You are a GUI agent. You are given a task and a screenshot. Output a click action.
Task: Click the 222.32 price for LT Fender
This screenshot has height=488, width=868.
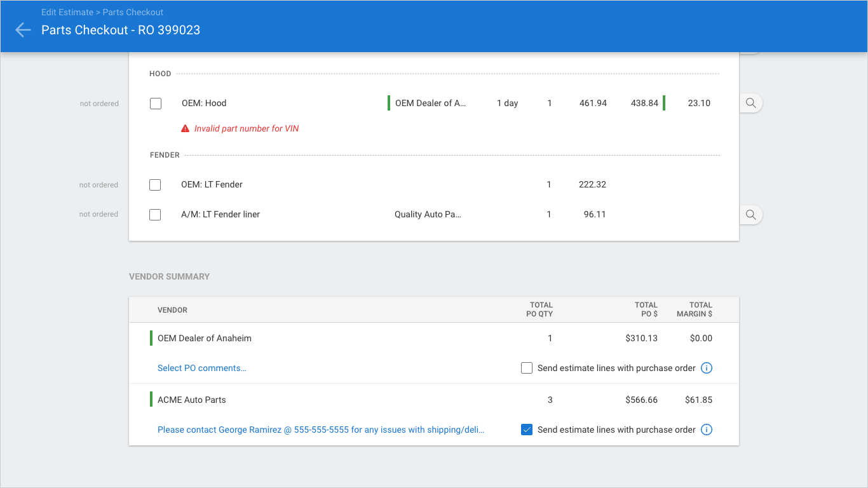click(x=592, y=184)
